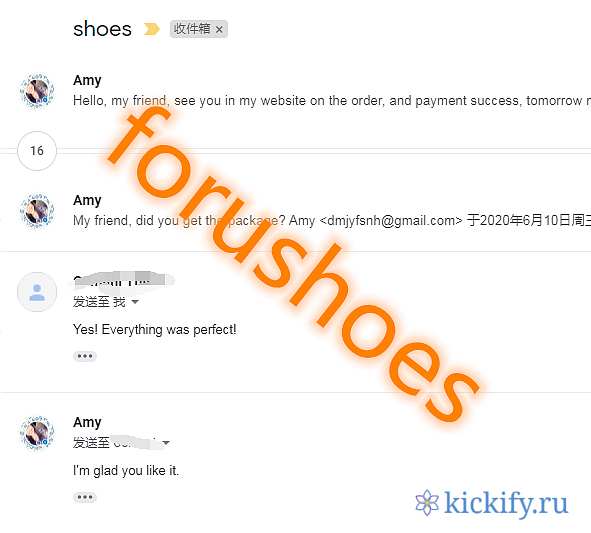Click sender name Amy on the last message
Screen dimensions: 591x533
point(87,422)
